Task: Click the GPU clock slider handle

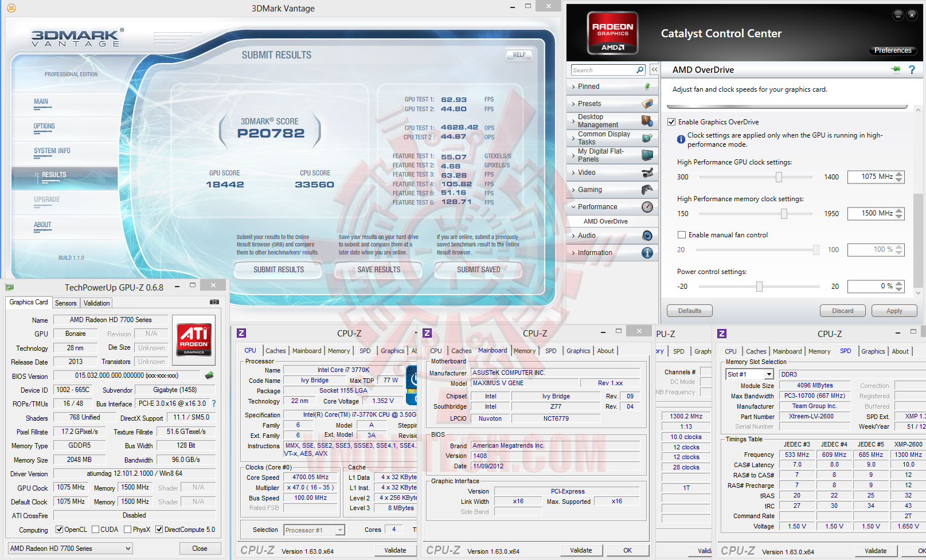Action: [779, 177]
